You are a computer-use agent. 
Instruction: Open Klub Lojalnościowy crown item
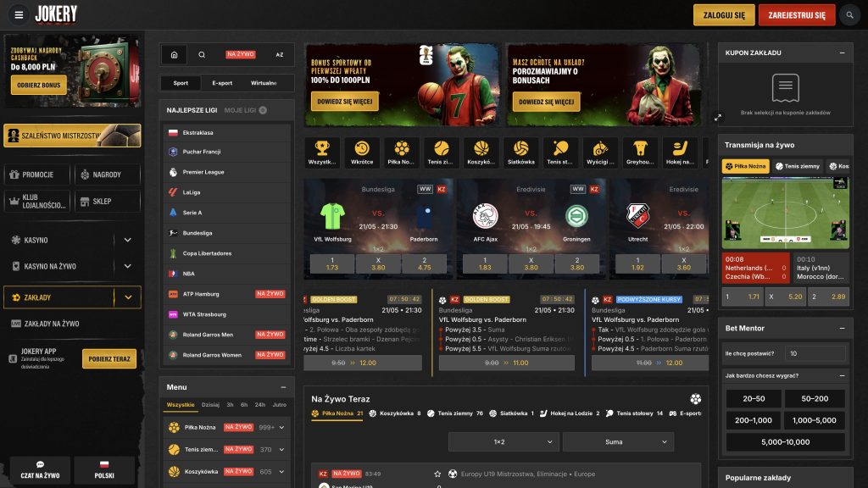pyautogui.click(x=37, y=202)
